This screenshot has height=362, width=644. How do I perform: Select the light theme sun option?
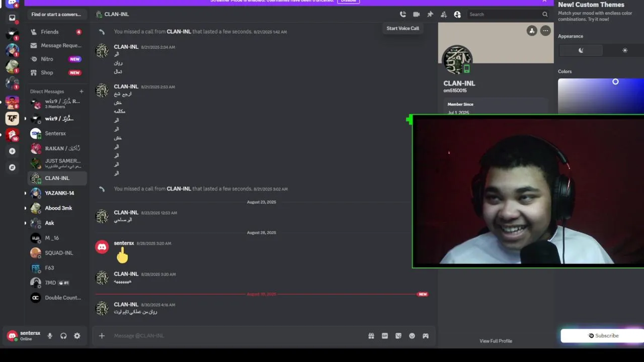coord(624,50)
